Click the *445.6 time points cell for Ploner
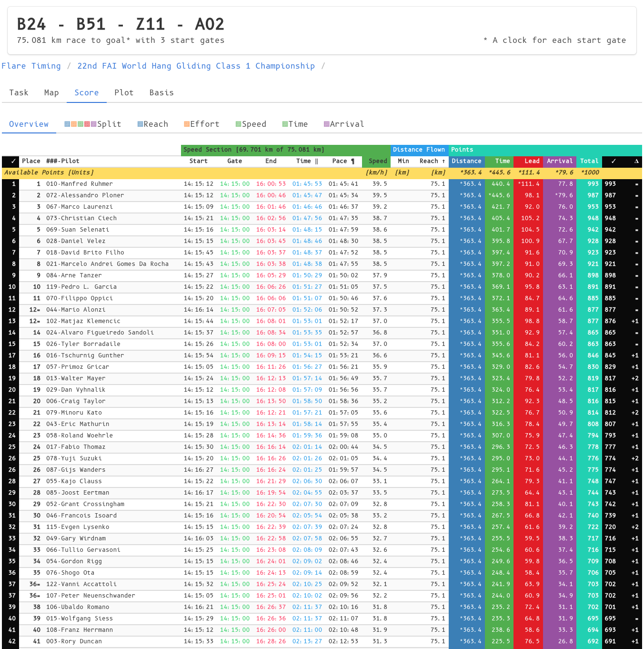644x649 pixels. pos(499,195)
